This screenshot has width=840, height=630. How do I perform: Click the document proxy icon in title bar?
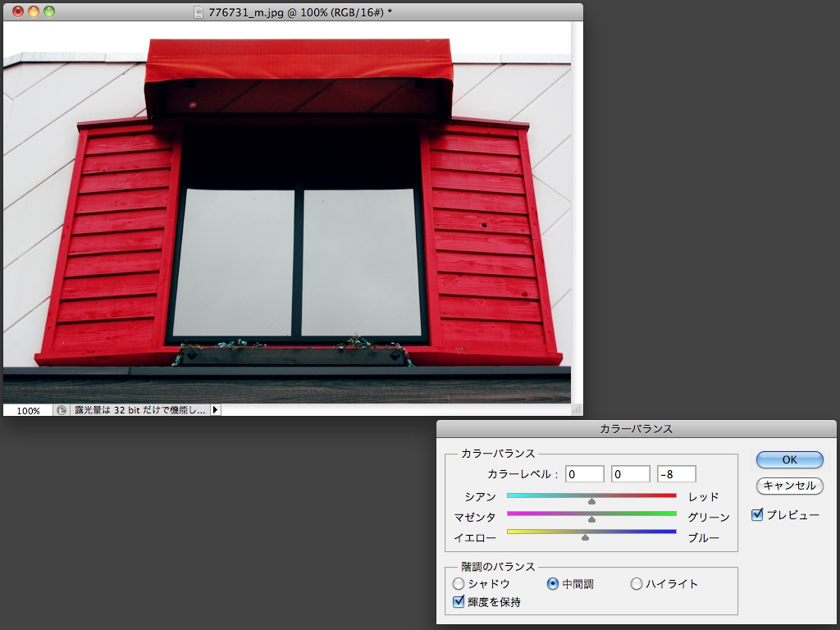point(199,11)
